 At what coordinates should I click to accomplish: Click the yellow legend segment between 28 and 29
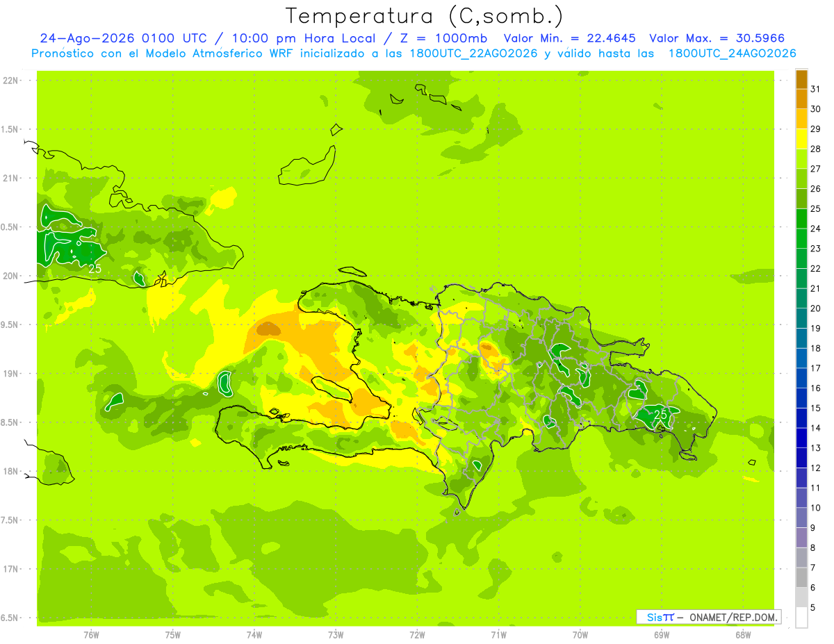[801, 139]
